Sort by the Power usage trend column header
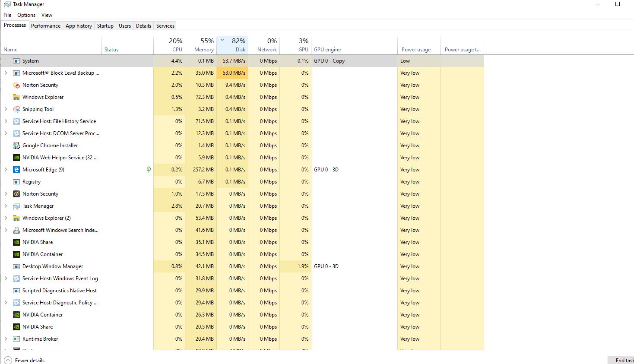634x364 pixels. click(462, 45)
